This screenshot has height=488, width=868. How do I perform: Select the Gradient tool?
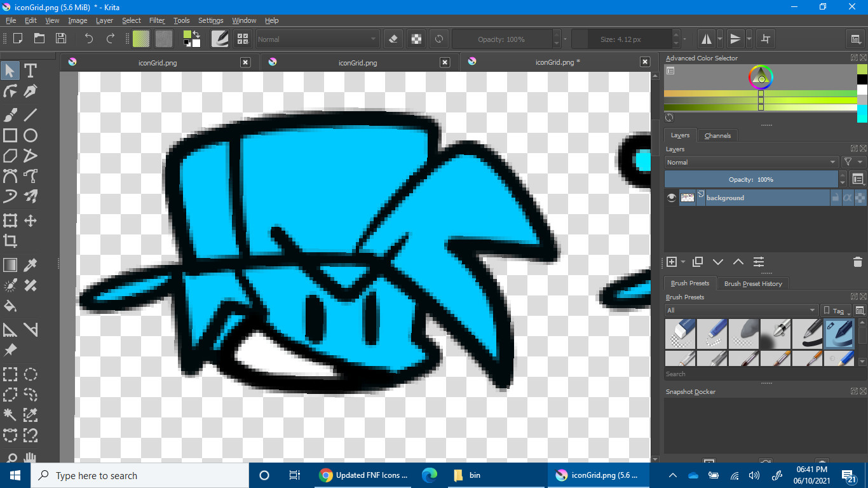pos(10,265)
